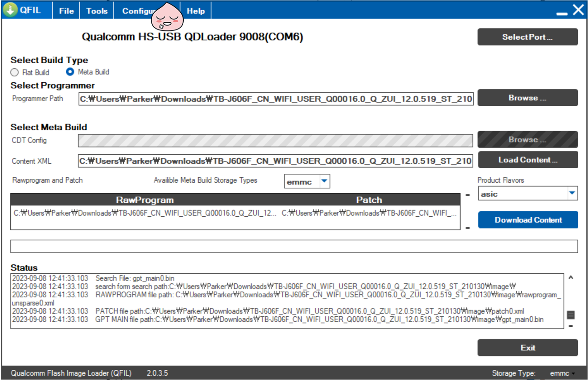
Task: Click the QFIL green download logo icon
Action: [10, 10]
